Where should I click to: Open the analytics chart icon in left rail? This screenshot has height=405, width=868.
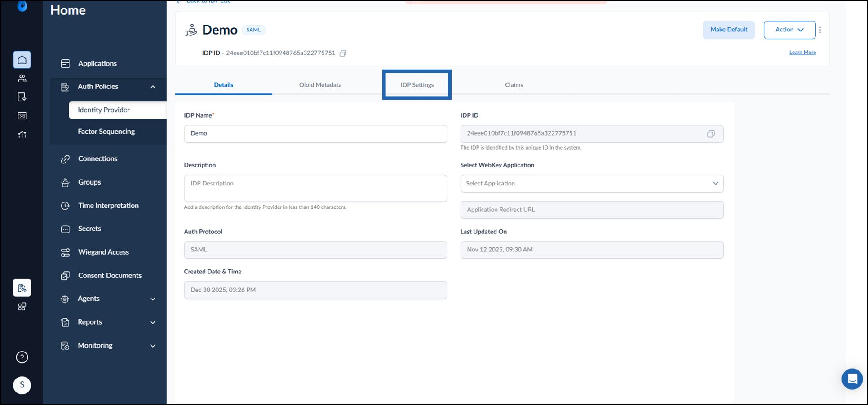click(22, 134)
